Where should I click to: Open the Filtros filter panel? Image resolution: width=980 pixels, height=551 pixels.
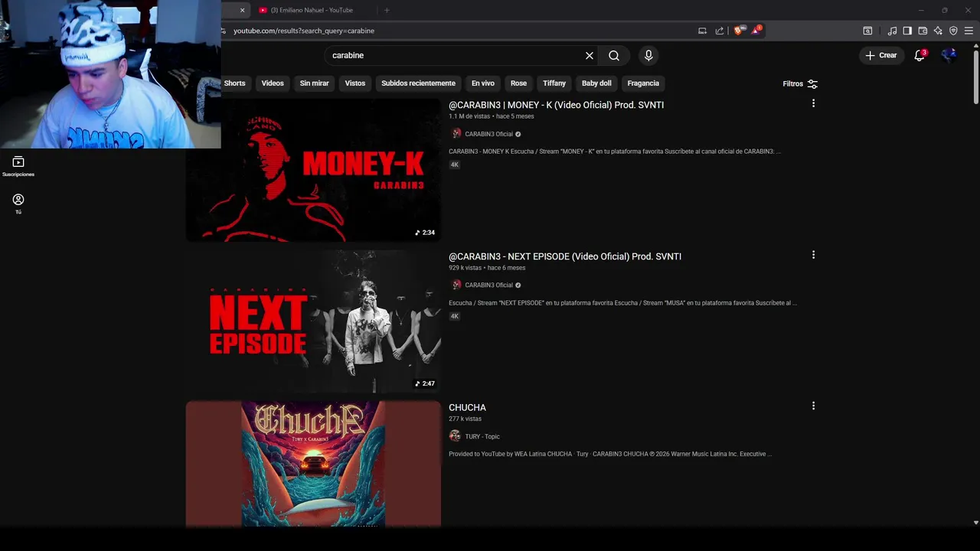coord(800,83)
